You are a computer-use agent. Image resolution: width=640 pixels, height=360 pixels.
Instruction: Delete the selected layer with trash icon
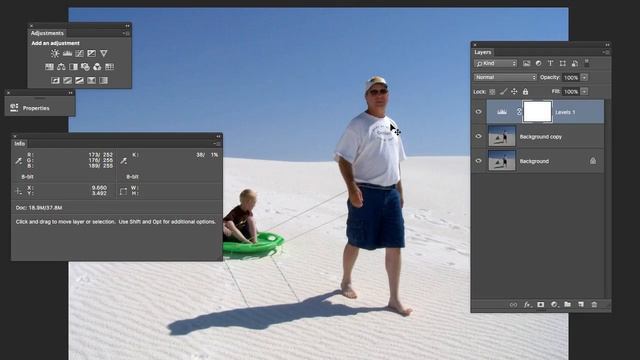594,304
